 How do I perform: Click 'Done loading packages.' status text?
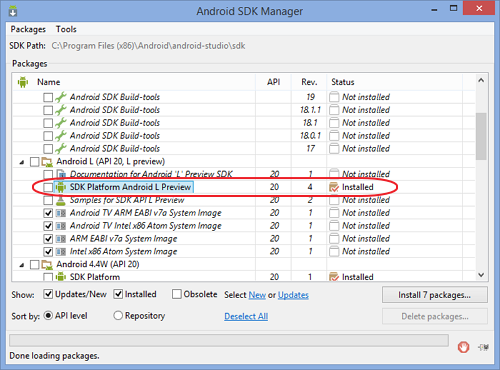click(54, 356)
